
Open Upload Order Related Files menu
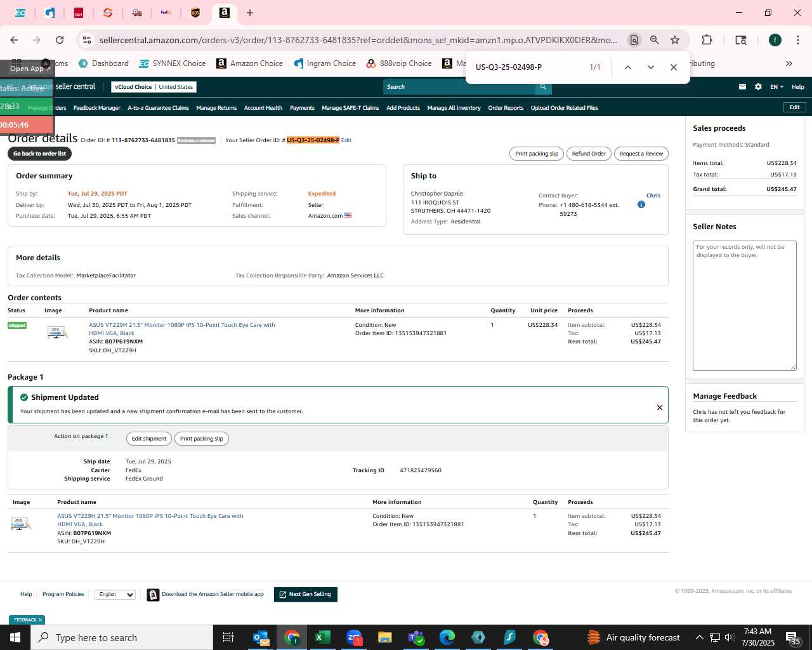click(x=565, y=108)
